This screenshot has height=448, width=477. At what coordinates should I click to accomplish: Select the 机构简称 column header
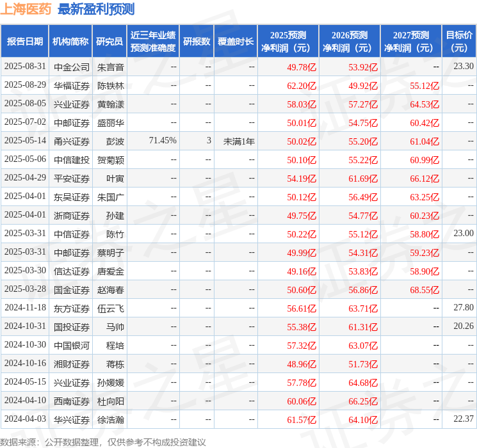[x=70, y=42]
